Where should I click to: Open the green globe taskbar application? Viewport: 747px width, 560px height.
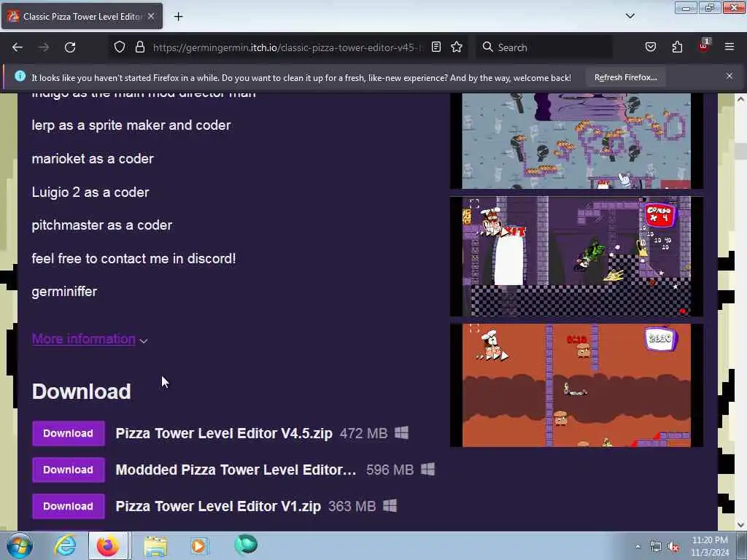click(246, 545)
